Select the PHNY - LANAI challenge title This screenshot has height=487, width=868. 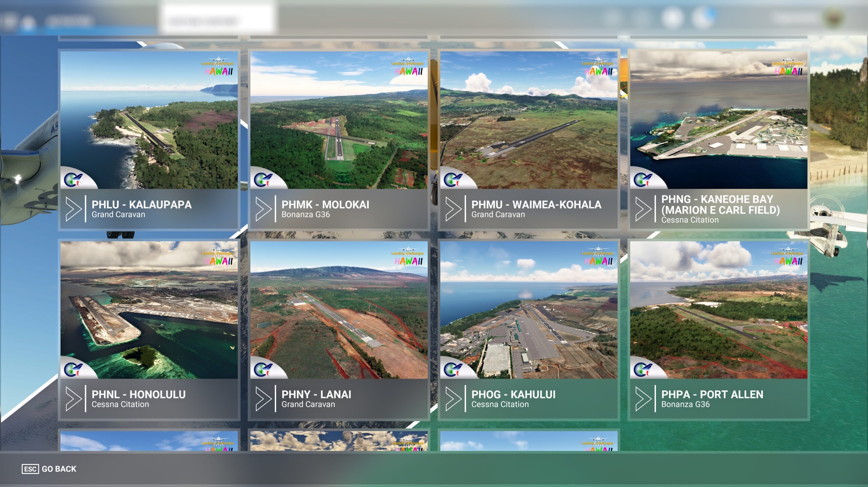pos(316,394)
